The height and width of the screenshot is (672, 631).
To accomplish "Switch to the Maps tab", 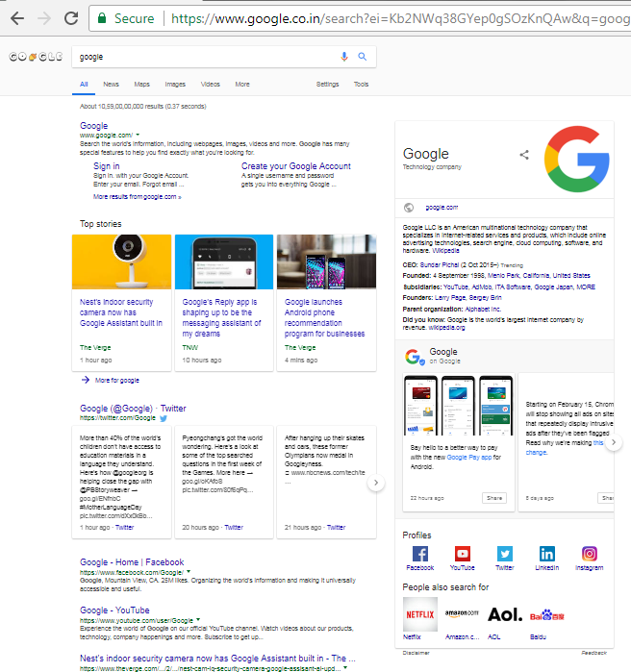I will (142, 84).
